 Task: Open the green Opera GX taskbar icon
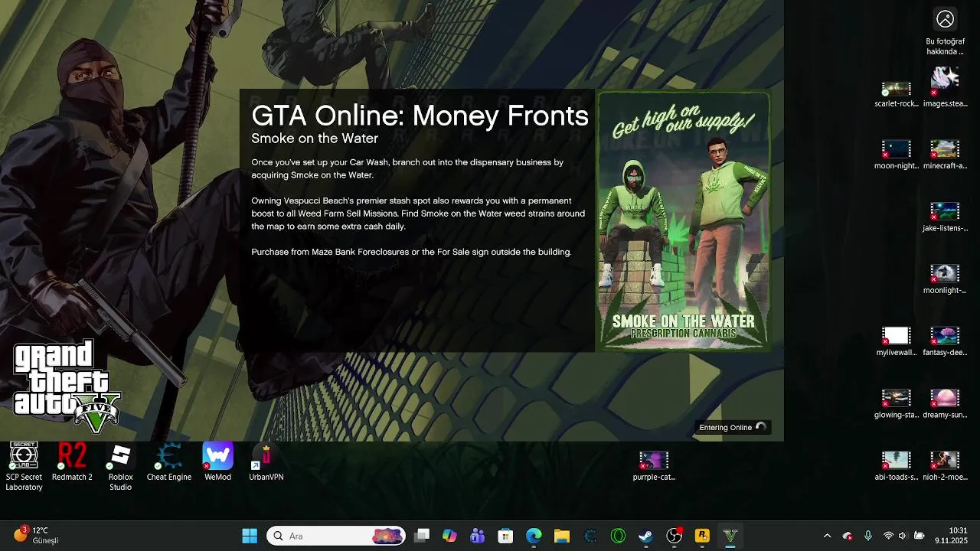[x=618, y=536]
